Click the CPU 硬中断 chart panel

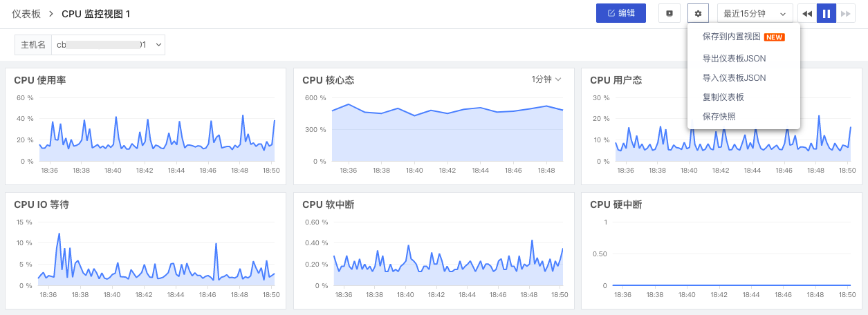721,251
